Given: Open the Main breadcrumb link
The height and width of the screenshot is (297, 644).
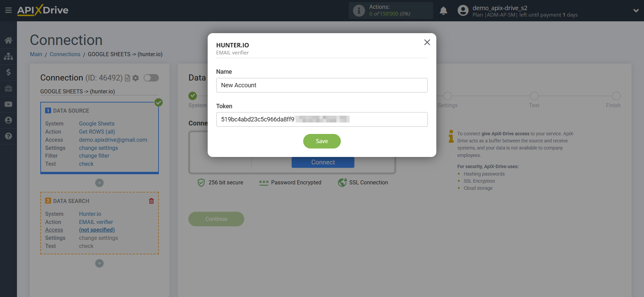Looking at the screenshot, I should 36,54.
